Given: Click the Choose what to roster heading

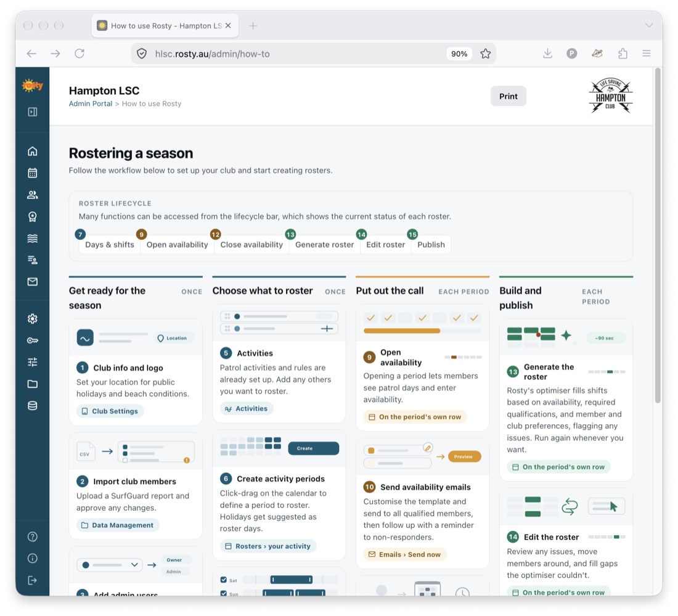Looking at the screenshot, I should [263, 290].
